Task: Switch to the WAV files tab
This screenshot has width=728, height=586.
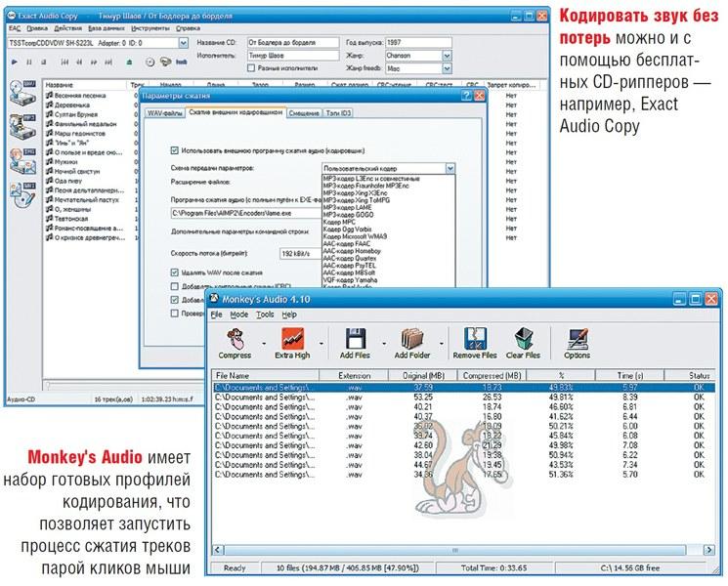Action: [164, 113]
